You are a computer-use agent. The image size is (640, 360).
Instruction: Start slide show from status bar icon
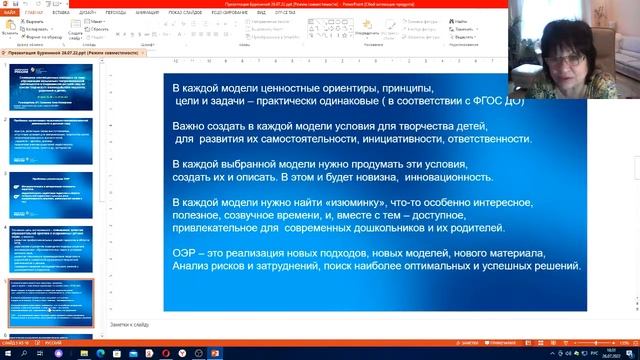[x=566, y=343]
